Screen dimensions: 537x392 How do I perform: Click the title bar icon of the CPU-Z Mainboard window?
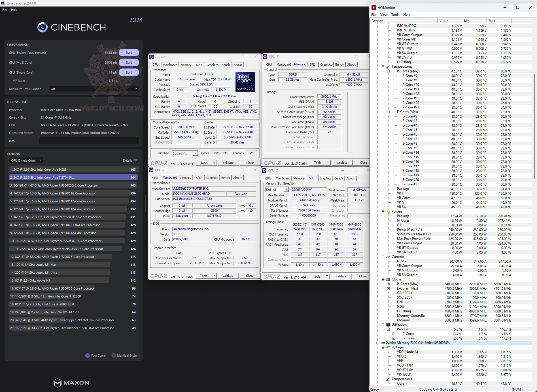click(x=151, y=170)
